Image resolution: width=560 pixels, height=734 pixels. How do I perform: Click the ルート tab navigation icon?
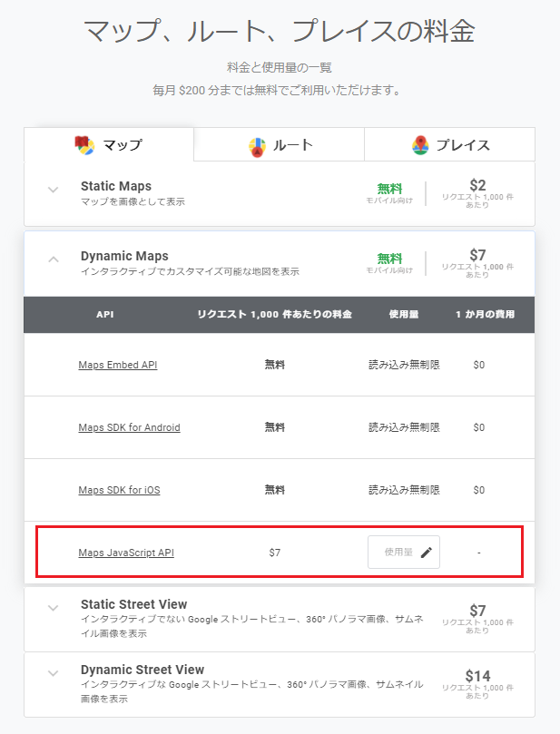click(x=257, y=147)
